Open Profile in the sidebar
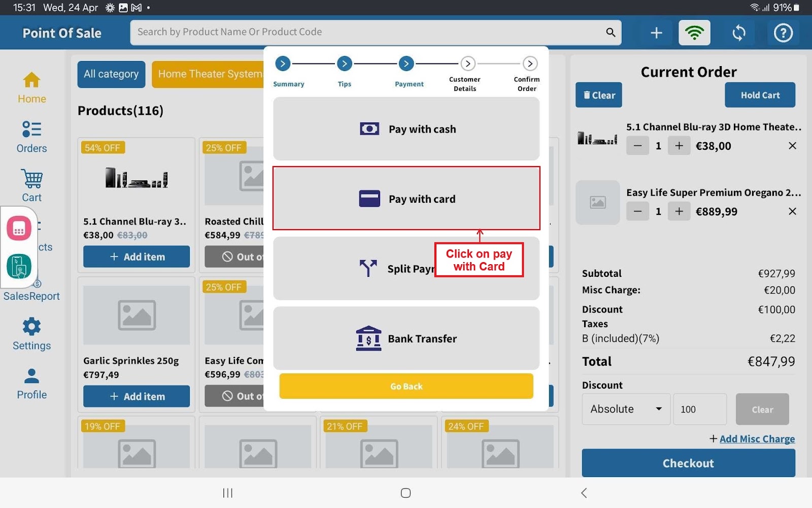Screen dimensions: 812x508 point(31,384)
